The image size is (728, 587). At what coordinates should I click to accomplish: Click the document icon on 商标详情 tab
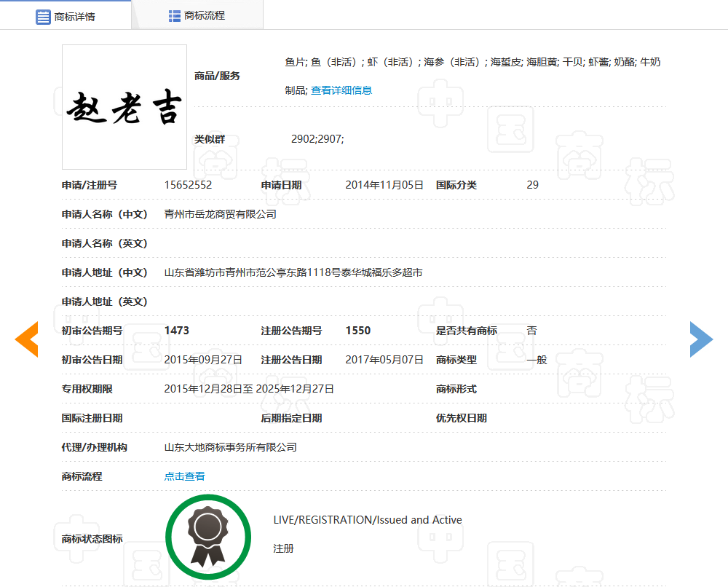(x=42, y=15)
